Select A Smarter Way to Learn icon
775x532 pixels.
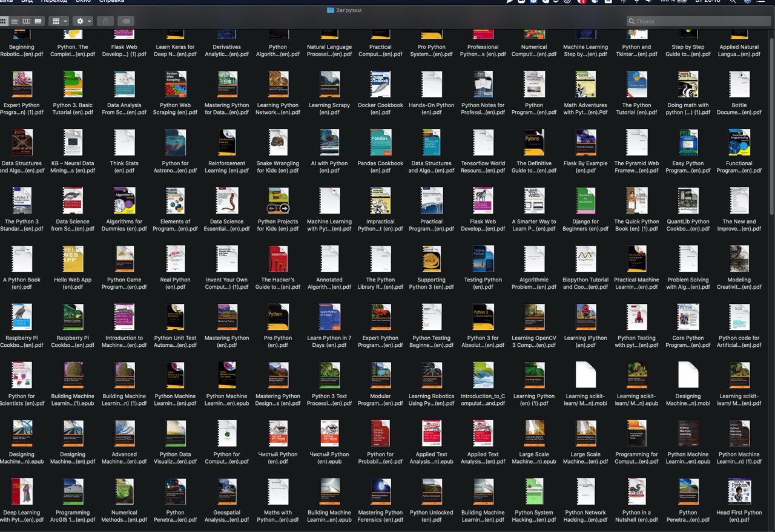click(x=534, y=201)
